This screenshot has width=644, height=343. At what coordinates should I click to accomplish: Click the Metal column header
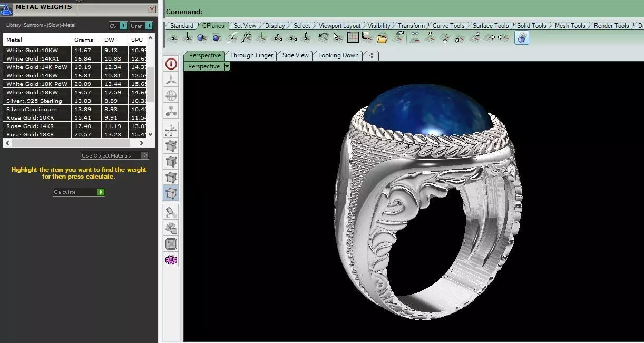click(37, 40)
